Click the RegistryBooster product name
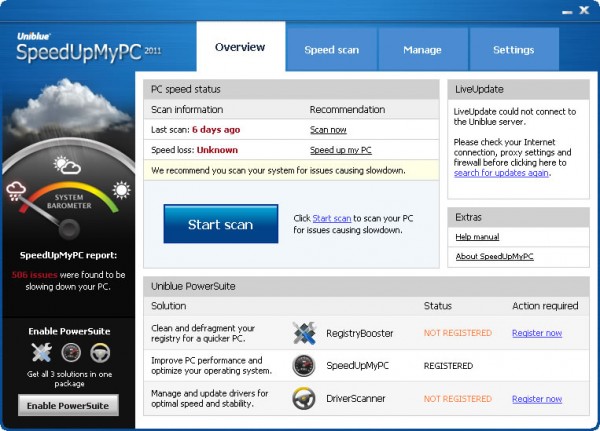This screenshot has width=600, height=431. pyautogui.click(x=360, y=333)
